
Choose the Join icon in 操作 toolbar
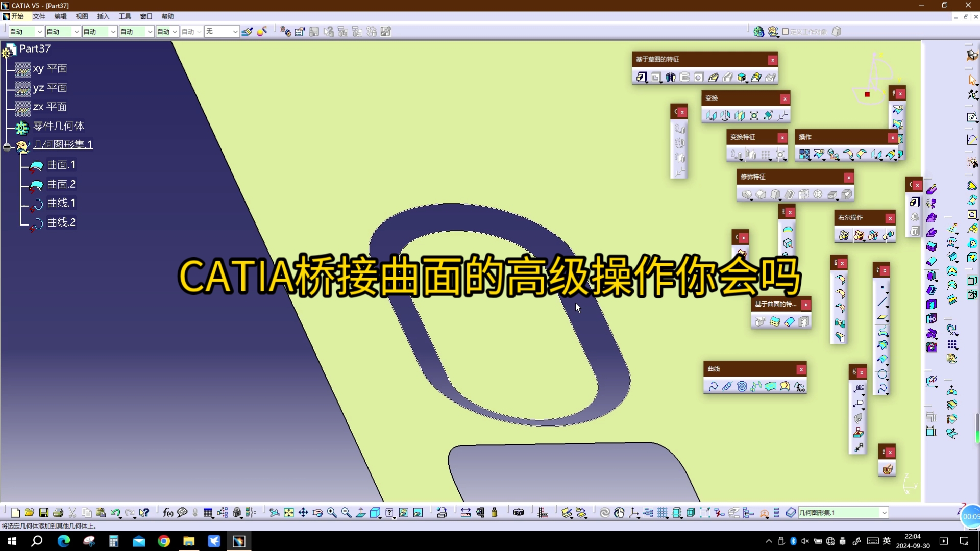click(x=804, y=155)
